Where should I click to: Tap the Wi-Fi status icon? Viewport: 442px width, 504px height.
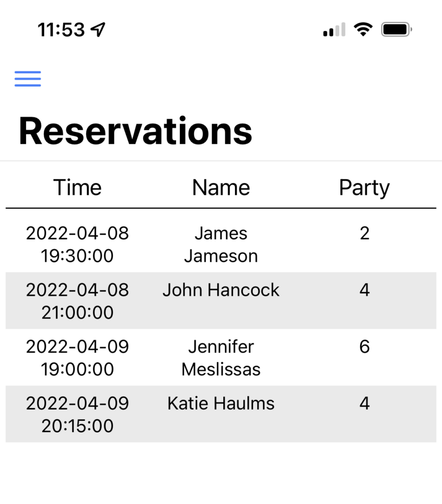pyautogui.click(x=363, y=30)
